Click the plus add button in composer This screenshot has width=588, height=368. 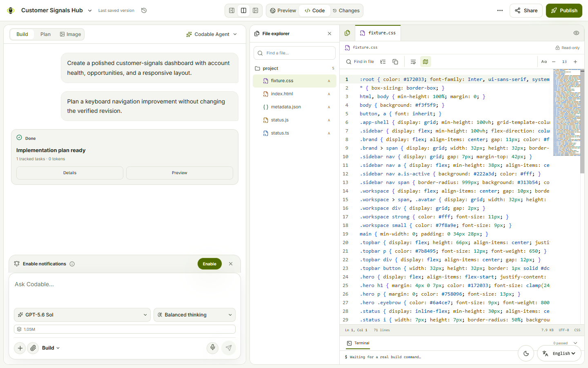(x=20, y=348)
